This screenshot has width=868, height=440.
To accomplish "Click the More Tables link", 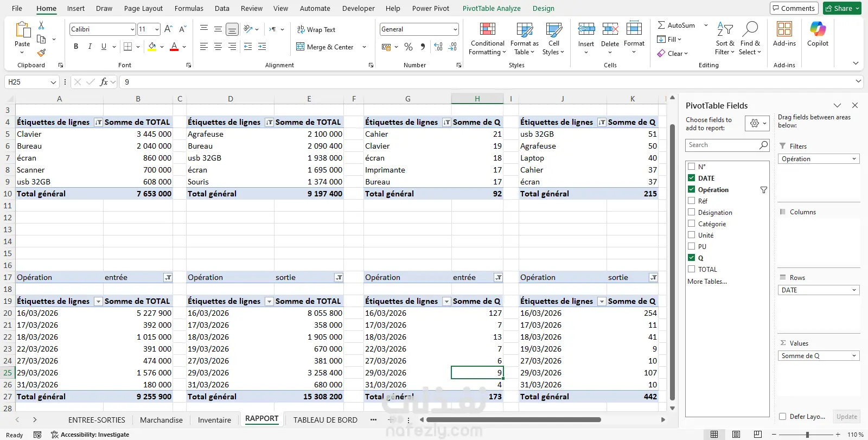I will [x=707, y=281].
